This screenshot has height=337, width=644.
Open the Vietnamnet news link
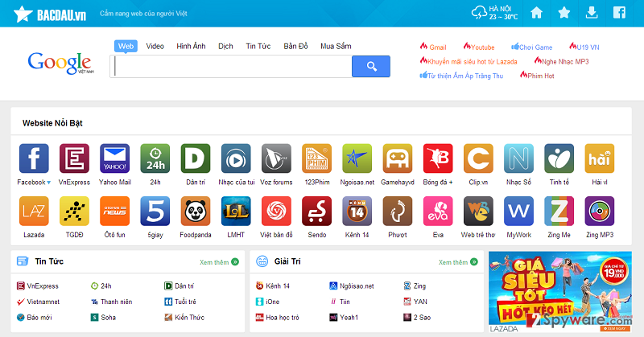click(x=38, y=302)
